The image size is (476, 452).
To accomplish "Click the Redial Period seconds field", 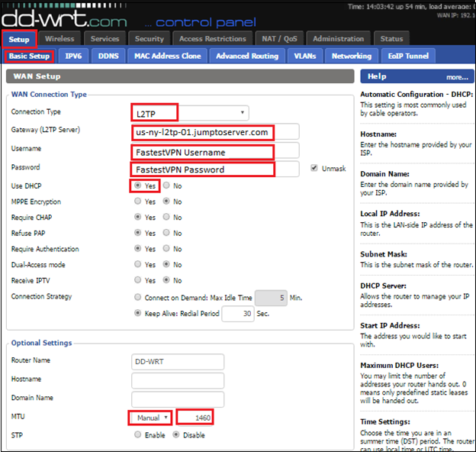I will coord(238,314).
